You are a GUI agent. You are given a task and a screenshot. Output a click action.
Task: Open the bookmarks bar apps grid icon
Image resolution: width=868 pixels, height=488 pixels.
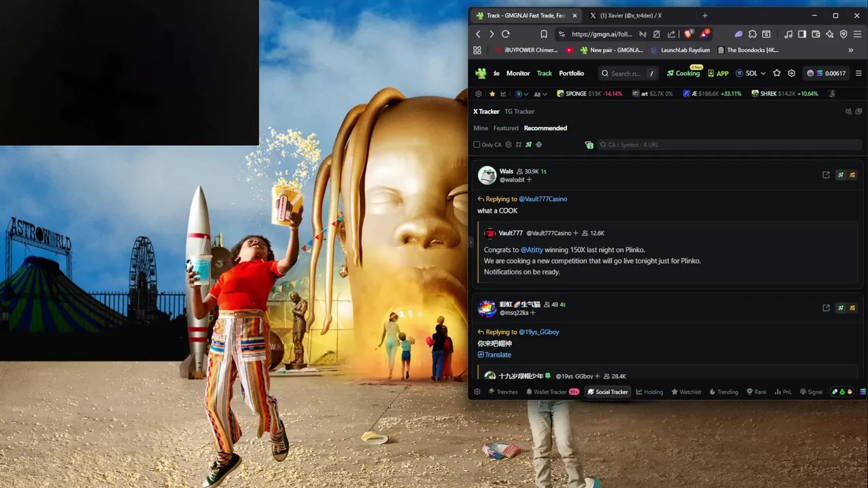[477, 50]
